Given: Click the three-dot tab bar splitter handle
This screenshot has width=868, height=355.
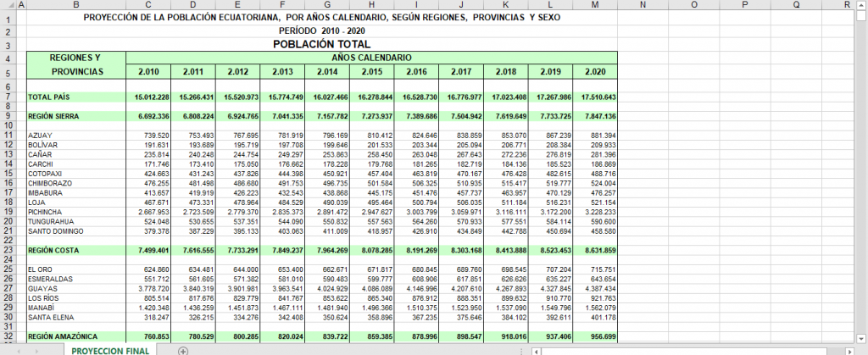Looking at the screenshot, I should (x=522, y=351).
